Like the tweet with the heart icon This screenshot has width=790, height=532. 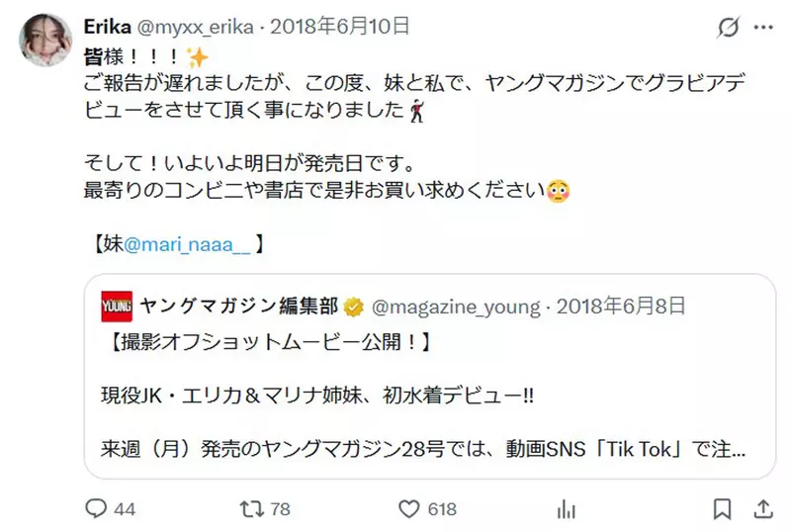pos(410,508)
